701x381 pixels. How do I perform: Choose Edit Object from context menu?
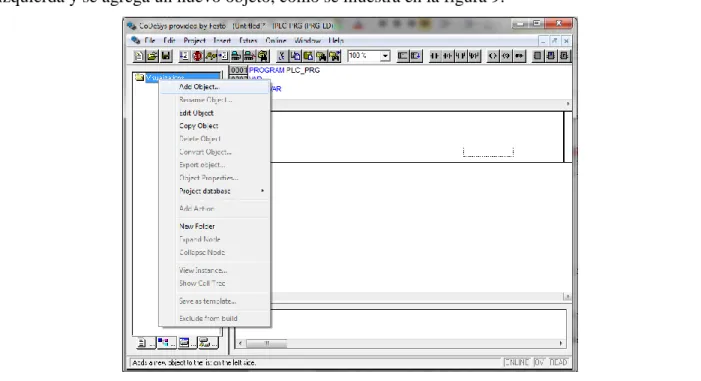pyautogui.click(x=215, y=113)
